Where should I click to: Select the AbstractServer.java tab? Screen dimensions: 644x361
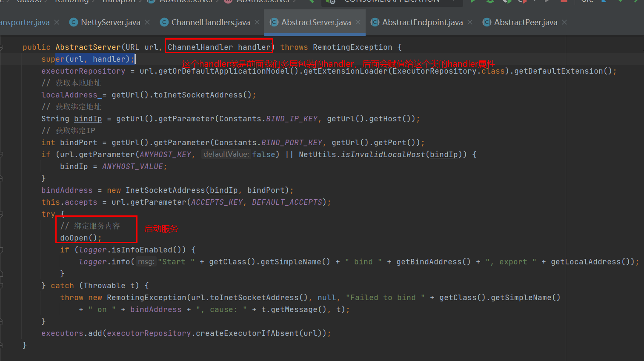316,22
